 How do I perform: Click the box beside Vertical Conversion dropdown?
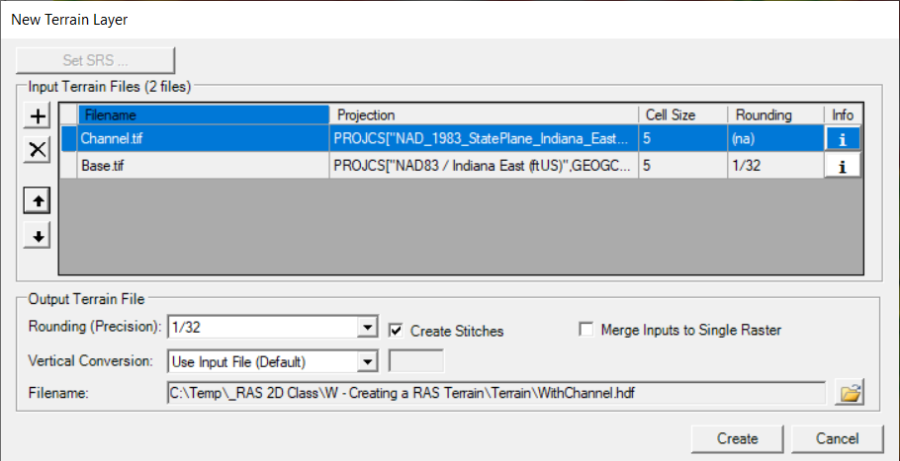click(416, 362)
